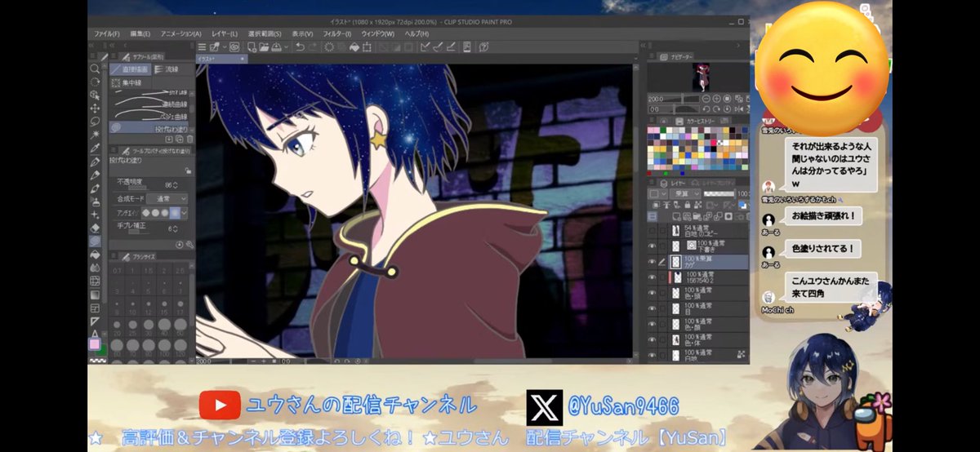Click the help question mark command bar icon
Viewport: 980px width, 452px height.
tap(483, 47)
